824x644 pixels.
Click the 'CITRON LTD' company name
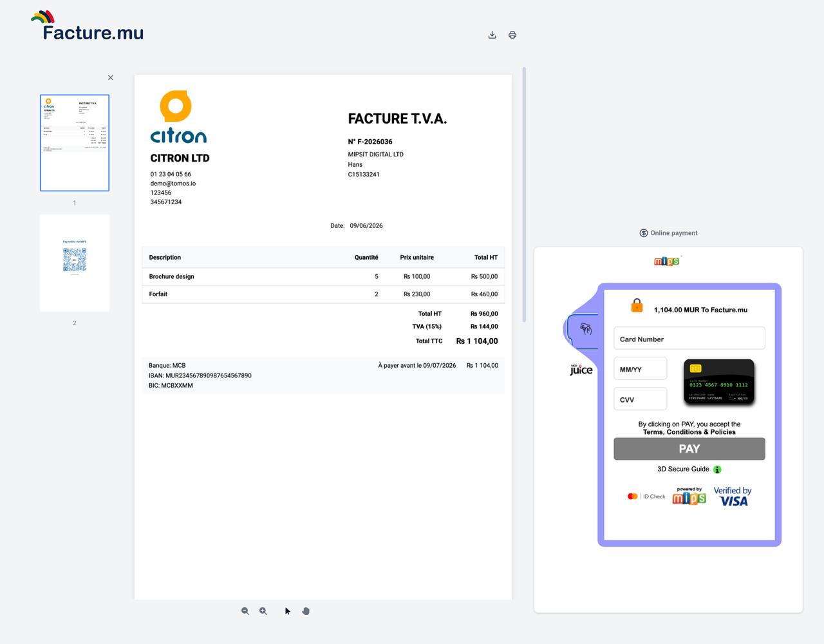pos(180,158)
